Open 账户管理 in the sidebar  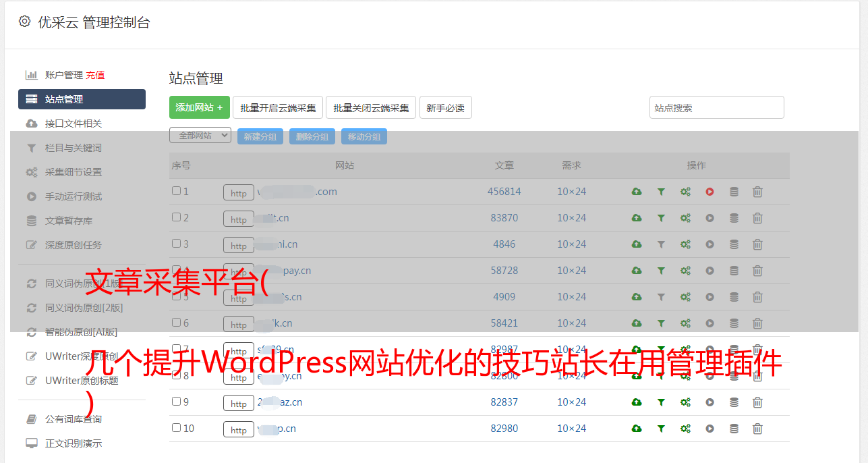point(63,75)
